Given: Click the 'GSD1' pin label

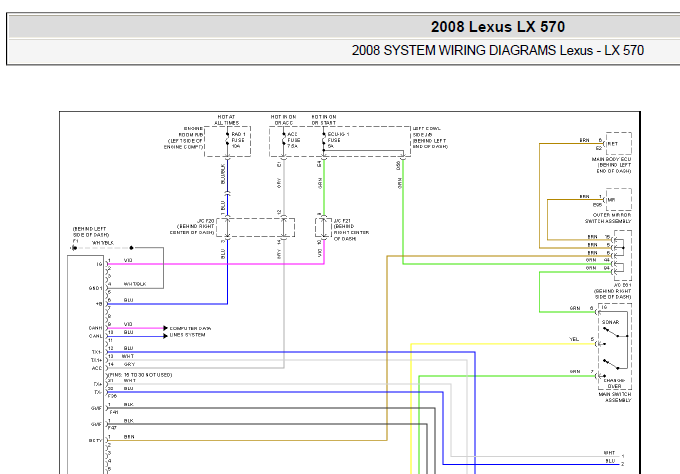Looking at the screenshot, I should tap(96, 288).
